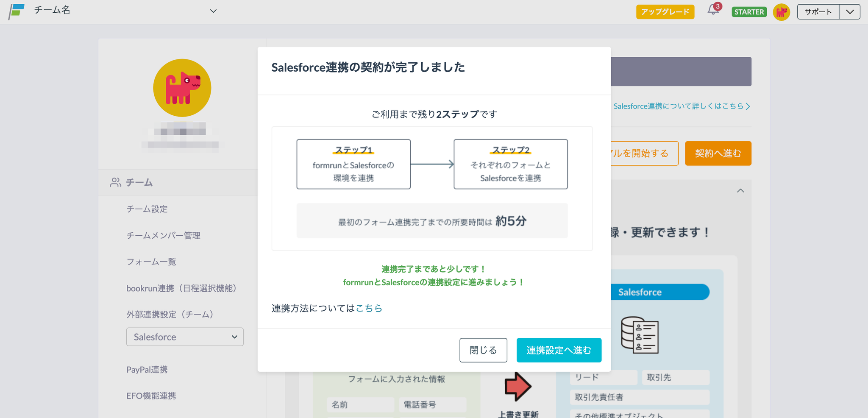Open PayPal連携 settings
This screenshot has width=868, height=418.
[147, 370]
